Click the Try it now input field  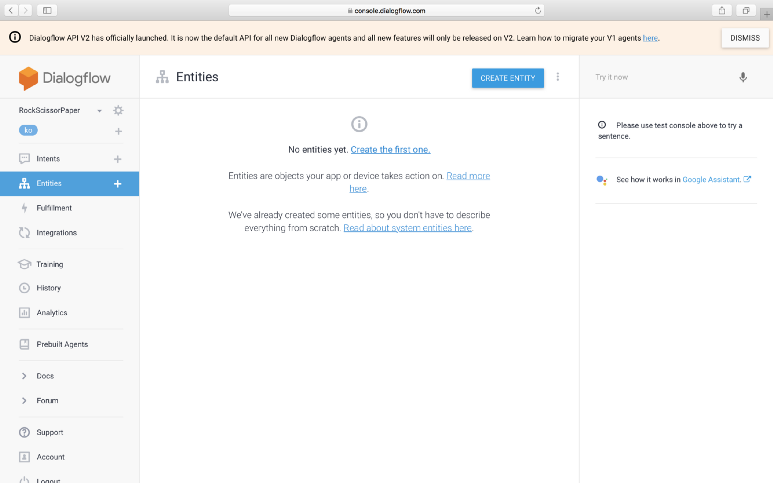click(x=660, y=77)
